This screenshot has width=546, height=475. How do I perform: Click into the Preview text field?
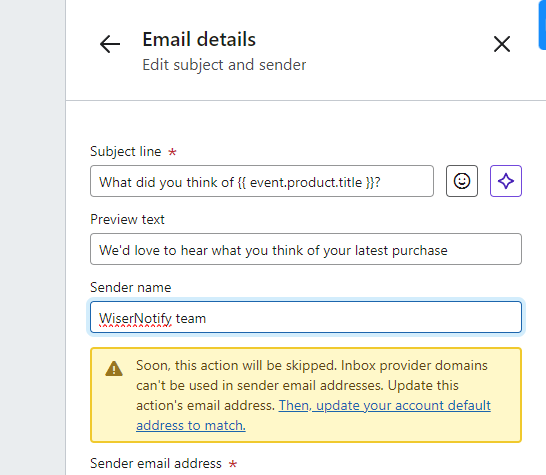pyautogui.click(x=306, y=249)
